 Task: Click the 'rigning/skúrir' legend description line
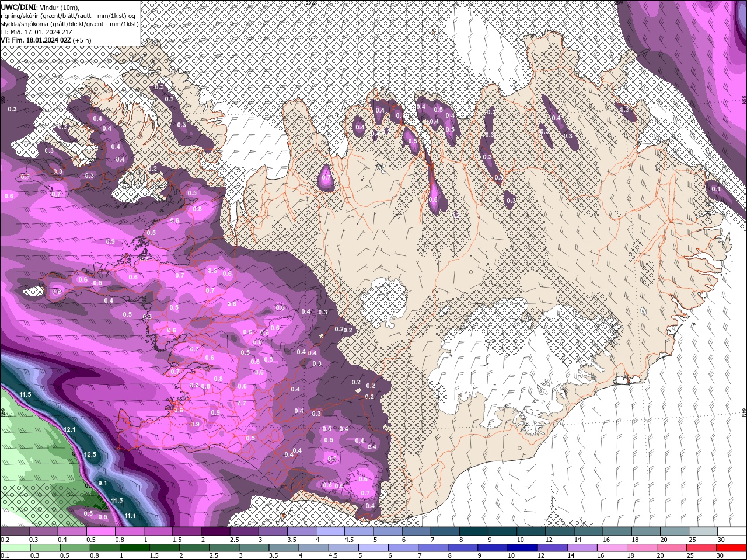pos(69,15)
